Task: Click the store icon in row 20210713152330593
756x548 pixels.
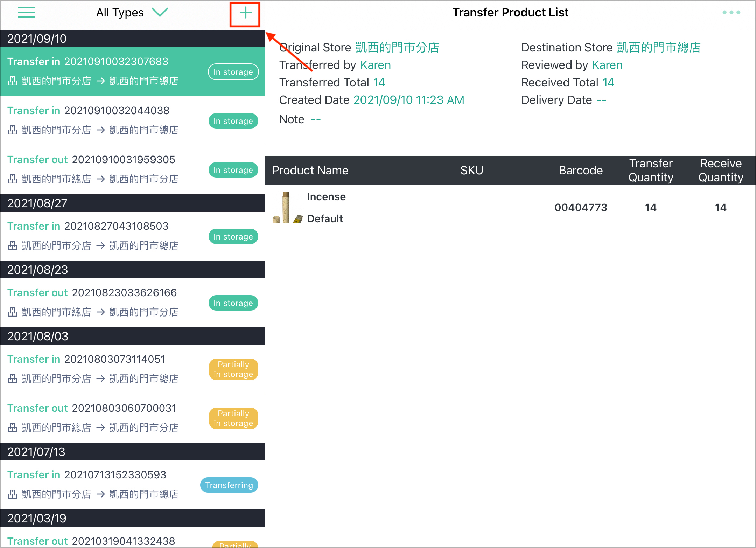Action: (13, 494)
